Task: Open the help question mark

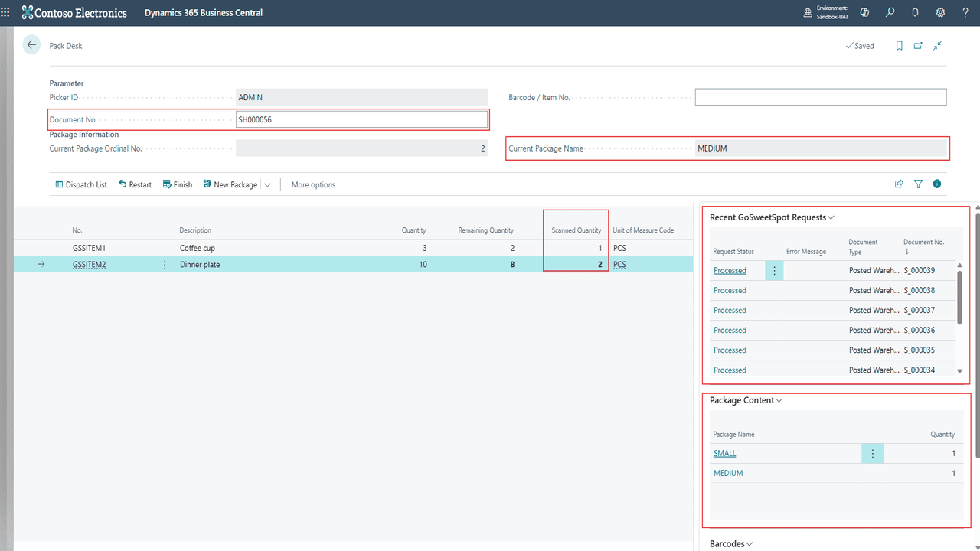Action: click(965, 12)
